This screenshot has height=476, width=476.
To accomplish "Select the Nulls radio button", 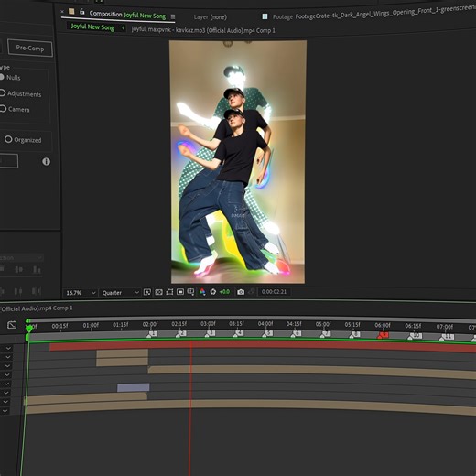I will [x=2, y=77].
